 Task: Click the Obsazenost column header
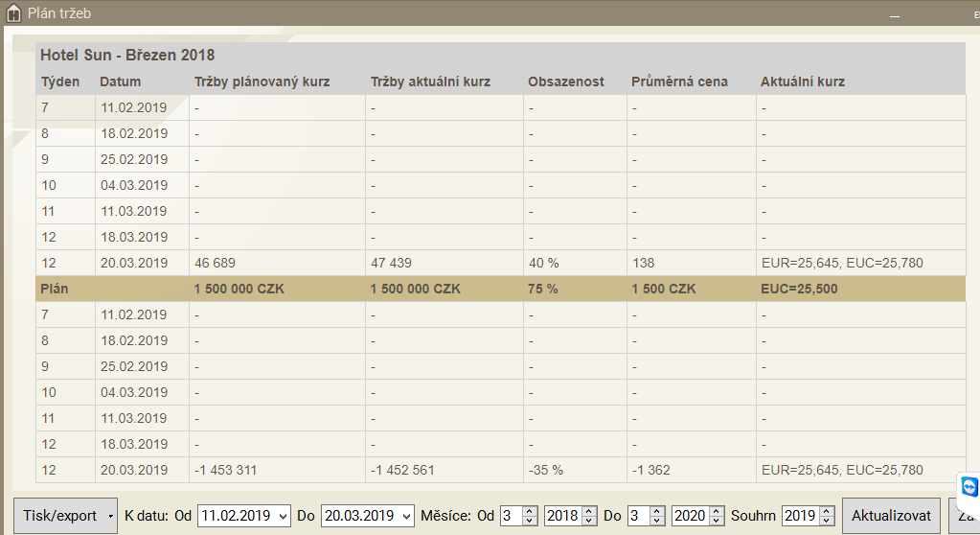click(x=565, y=81)
